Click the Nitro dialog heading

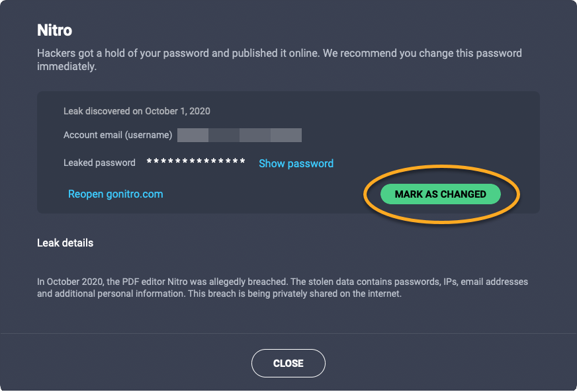tap(54, 30)
